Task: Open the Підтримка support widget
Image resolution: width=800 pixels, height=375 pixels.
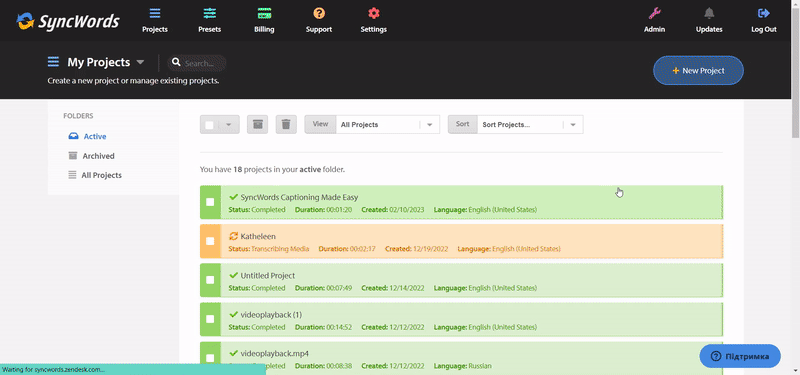Action: tap(740, 356)
